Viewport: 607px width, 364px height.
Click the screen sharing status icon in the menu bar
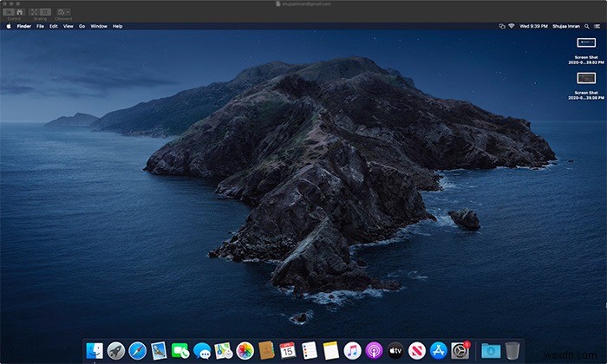502,26
